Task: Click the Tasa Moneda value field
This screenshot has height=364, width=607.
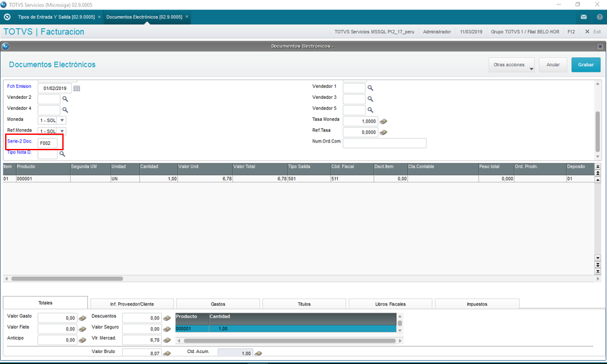Action: tap(360, 121)
